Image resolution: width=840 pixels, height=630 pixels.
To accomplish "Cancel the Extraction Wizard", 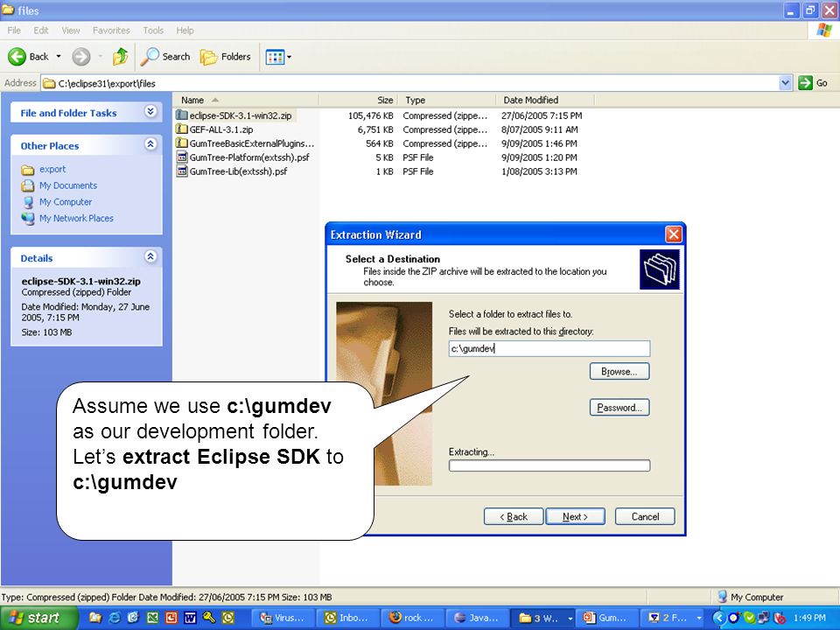I will (x=645, y=516).
